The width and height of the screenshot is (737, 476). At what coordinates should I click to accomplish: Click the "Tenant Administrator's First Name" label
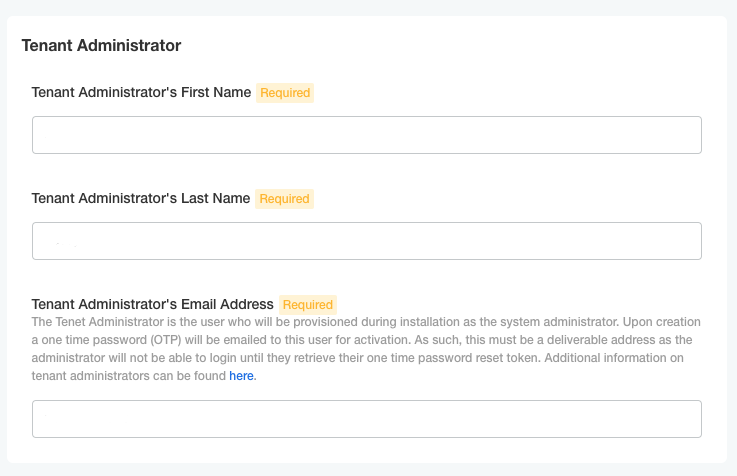point(141,93)
